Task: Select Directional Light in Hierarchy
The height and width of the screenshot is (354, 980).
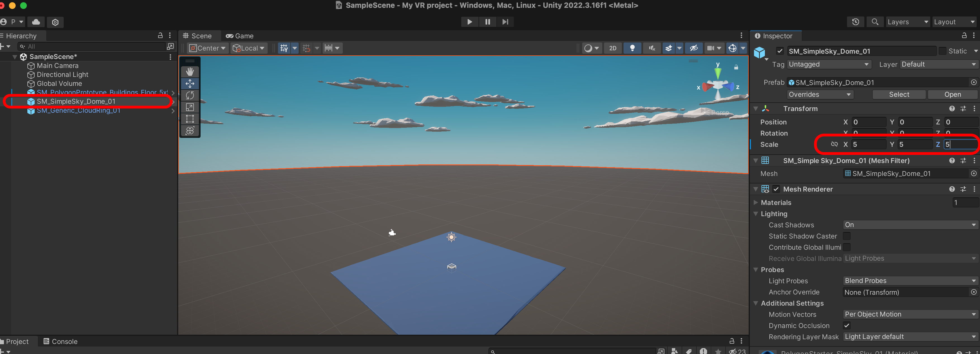Action: (62, 75)
